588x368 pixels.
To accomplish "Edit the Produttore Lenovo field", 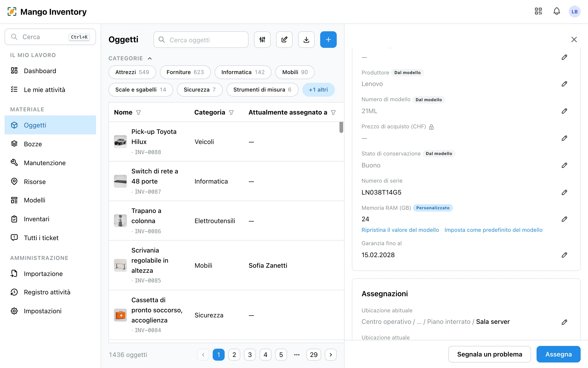I will click(564, 84).
